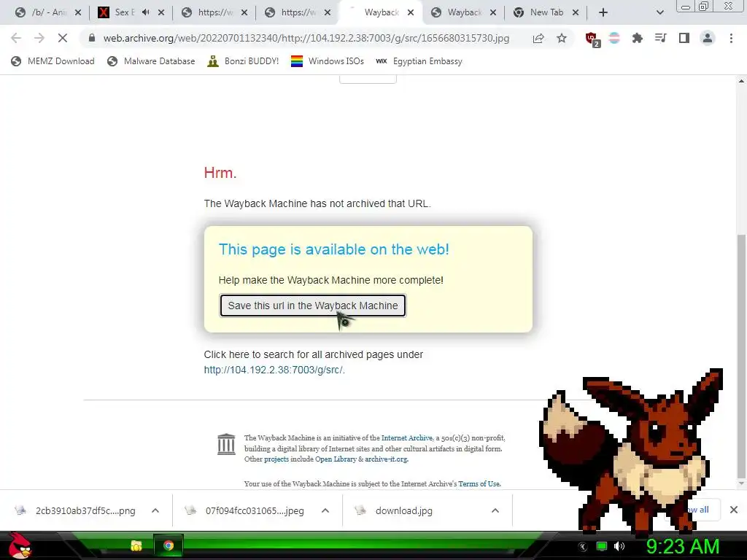Open the Extensions puzzle piece menu
Screen dimensions: 747x560
coord(637,38)
